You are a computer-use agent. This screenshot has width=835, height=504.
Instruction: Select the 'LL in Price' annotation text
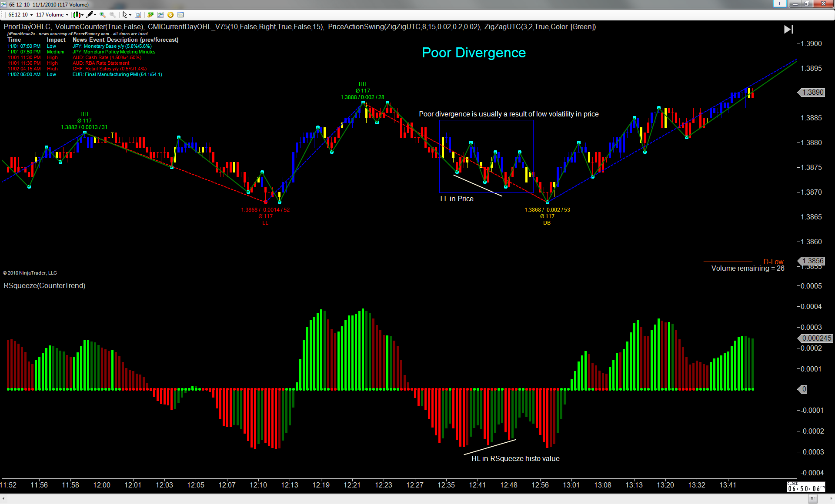457,199
